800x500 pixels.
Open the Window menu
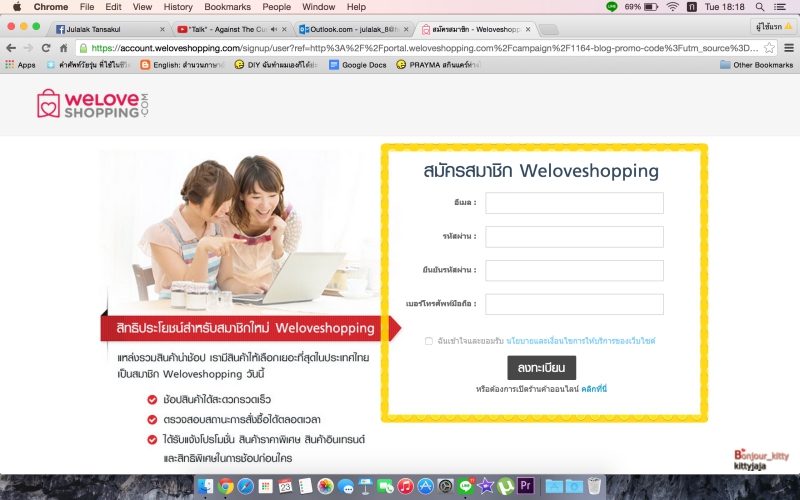click(x=318, y=7)
